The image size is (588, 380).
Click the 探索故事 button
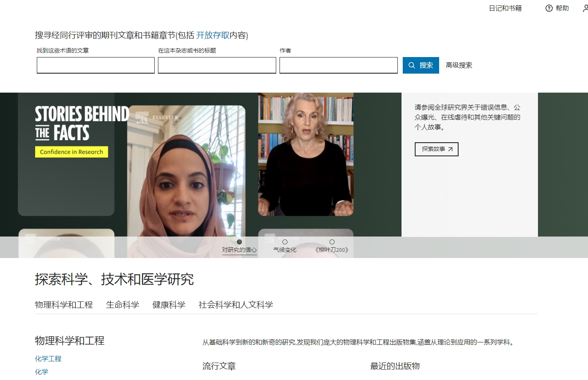coord(437,149)
